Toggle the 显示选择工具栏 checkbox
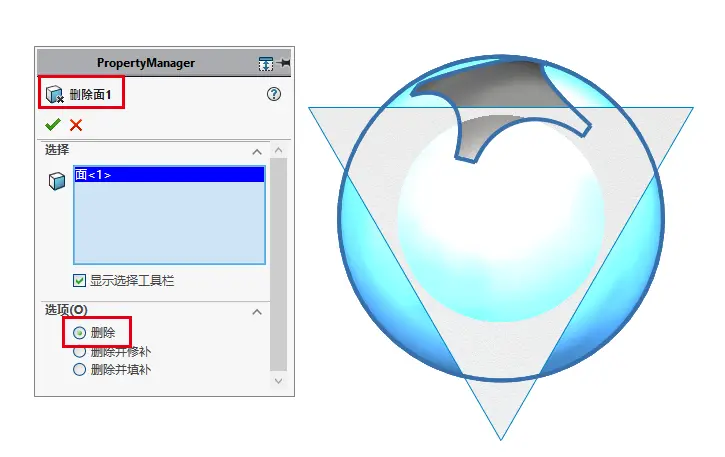Viewport: 725px width, 457px height. (80, 280)
